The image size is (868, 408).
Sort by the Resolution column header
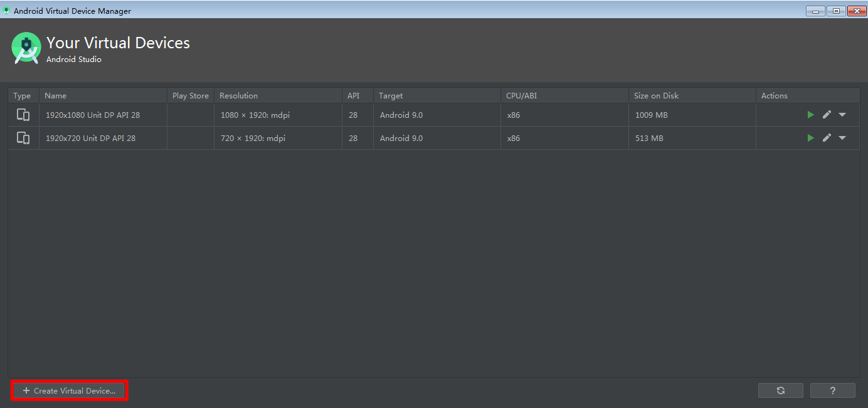tap(278, 96)
